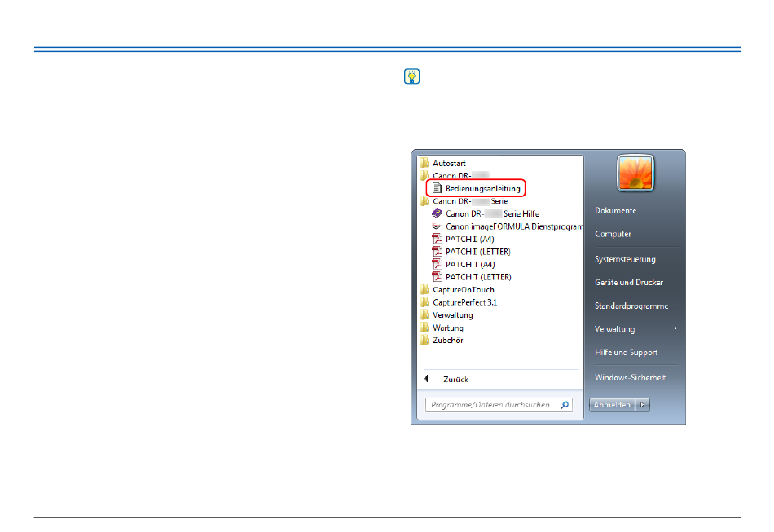
Task: Click the Zurück left arrow icon
Action: [426, 379]
